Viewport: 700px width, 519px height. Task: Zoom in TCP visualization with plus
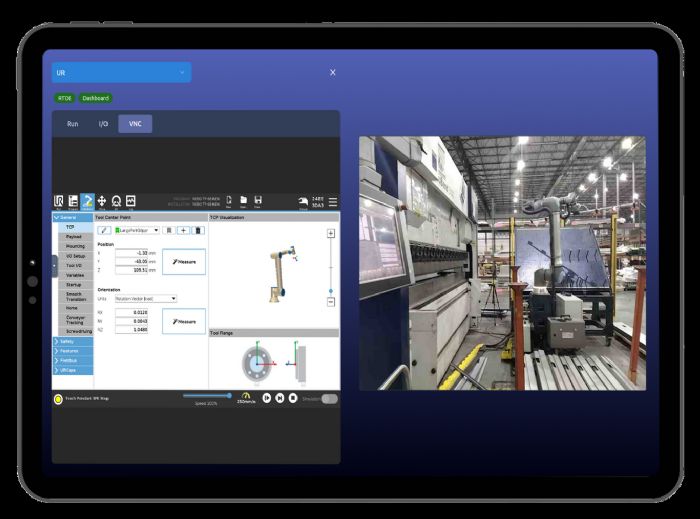[331, 233]
